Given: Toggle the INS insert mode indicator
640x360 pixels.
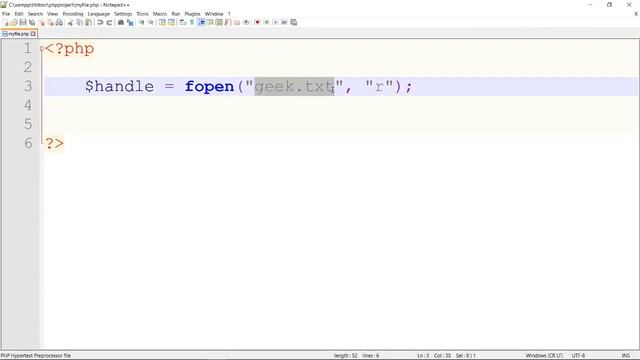Looking at the screenshot, I should pos(625,356).
